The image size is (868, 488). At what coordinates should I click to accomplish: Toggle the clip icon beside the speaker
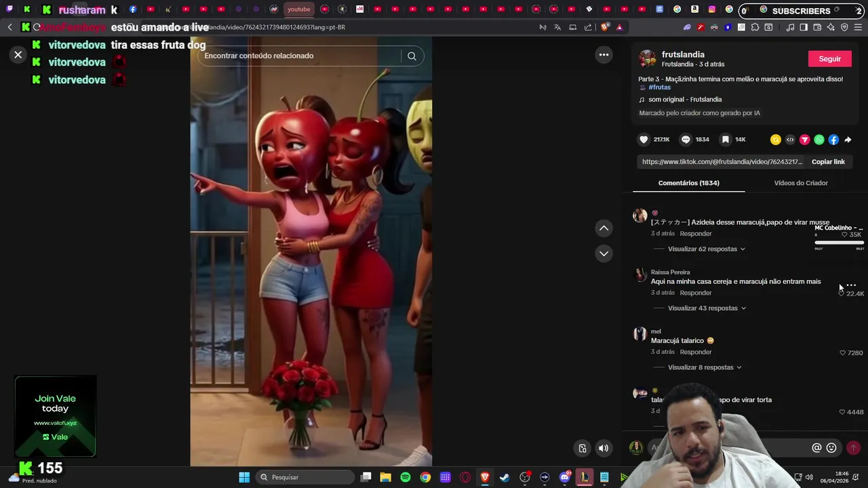point(582,448)
